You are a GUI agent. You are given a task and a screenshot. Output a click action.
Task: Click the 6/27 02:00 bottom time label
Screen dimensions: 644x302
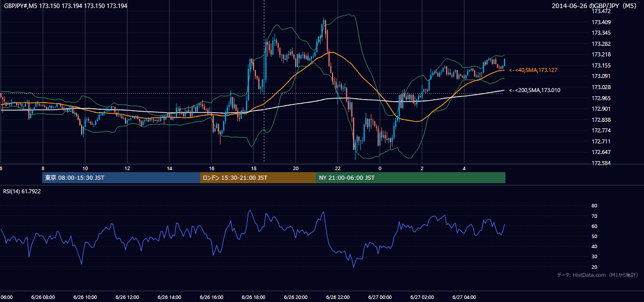[422, 297]
